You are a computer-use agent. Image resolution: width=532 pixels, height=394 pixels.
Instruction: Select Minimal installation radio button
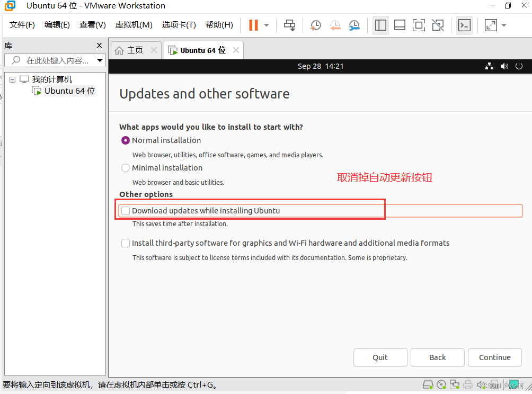[x=126, y=168]
